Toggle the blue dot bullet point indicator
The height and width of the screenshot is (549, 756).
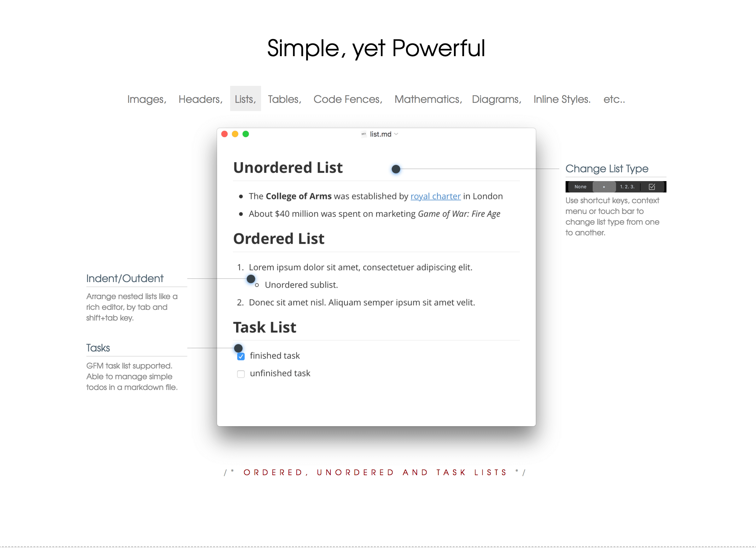pos(396,169)
